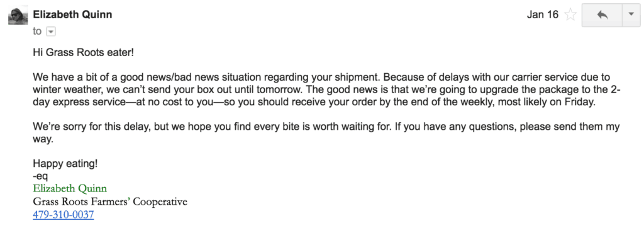Click green Elizabeth Quinn signature name
The height and width of the screenshot is (228, 644).
pos(70,189)
